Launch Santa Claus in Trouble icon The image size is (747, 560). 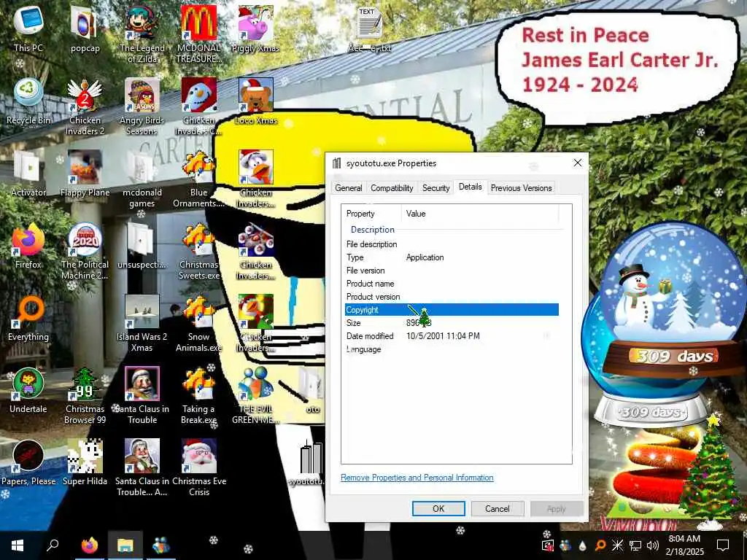(142, 395)
